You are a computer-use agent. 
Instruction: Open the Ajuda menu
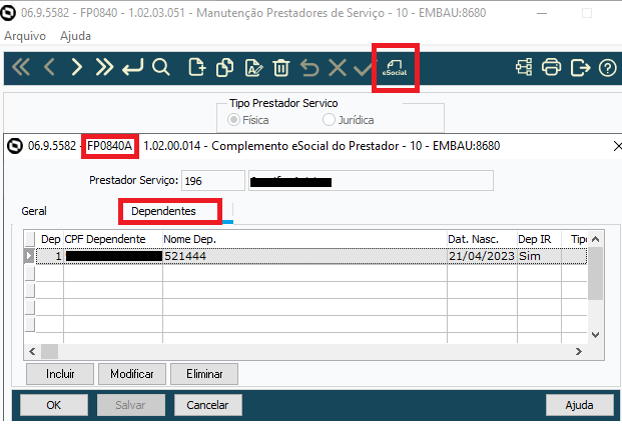75,36
